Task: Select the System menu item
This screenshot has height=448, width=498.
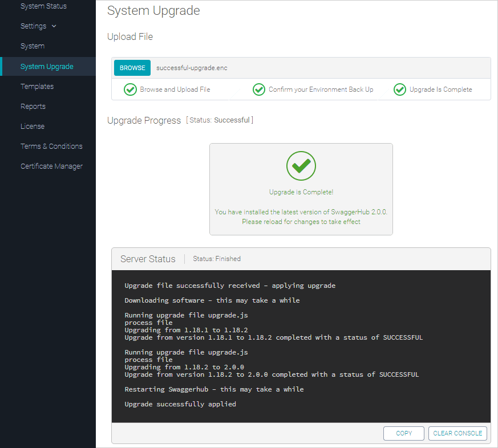Action: point(33,46)
